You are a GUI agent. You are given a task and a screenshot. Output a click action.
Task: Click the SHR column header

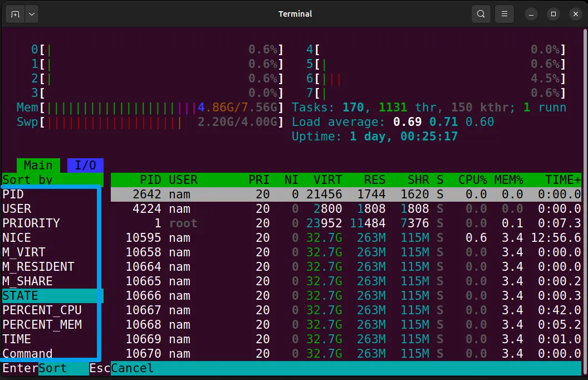click(x=418, y=179)
